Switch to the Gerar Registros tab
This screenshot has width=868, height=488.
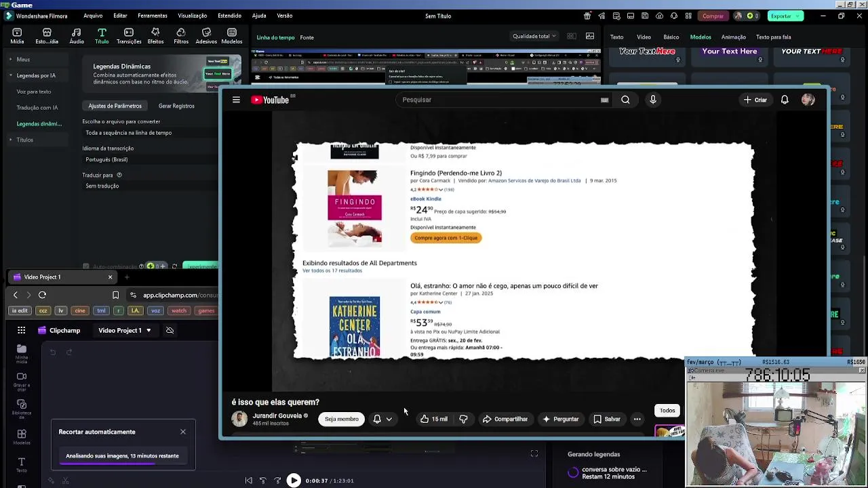(x=176, y=106)
